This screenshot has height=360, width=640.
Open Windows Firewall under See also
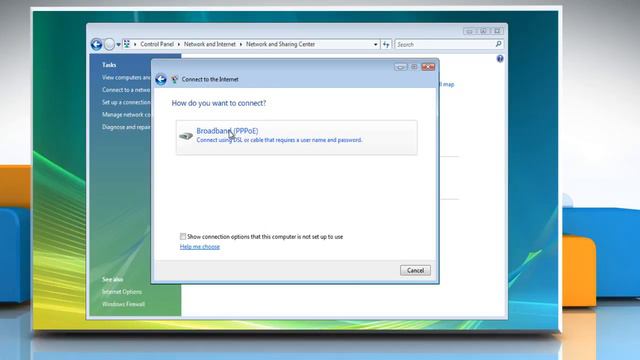coord(123,304)
